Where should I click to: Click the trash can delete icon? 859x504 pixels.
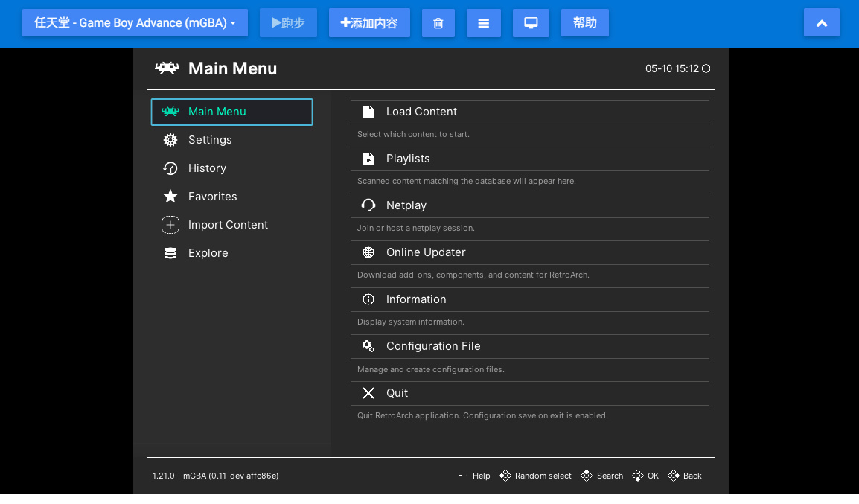[x=438, y=23]
